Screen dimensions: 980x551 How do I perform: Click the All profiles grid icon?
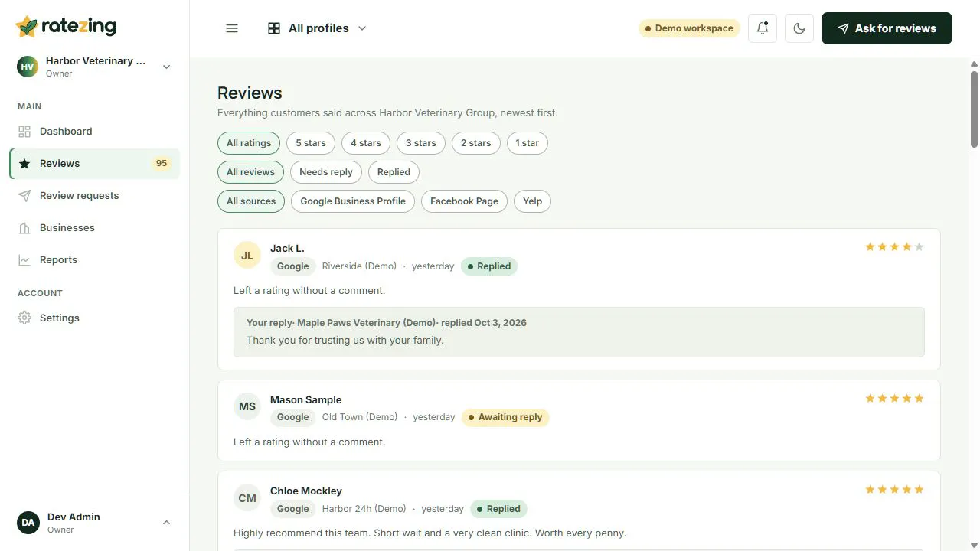tap(274, 28)
